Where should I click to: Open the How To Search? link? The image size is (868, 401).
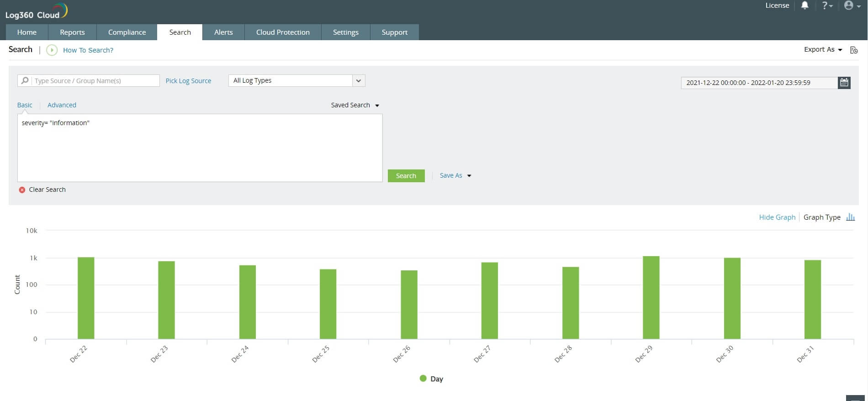click(88, 50)
